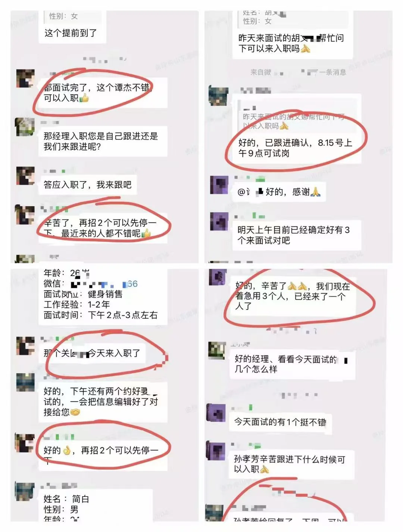
Task: Click avatar beside '都面试完了，这个谭杰不错' message
Action: pyautogui.click(x=25, y=78)
